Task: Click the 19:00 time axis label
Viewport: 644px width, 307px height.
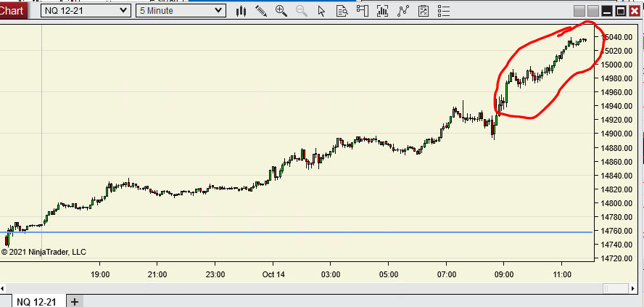Action: [100, 274]
